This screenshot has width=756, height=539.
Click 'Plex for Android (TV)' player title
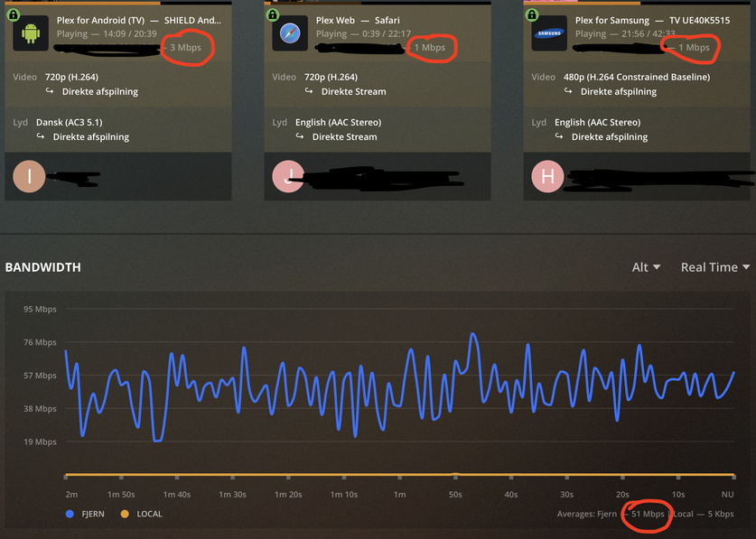coord(100,20)
